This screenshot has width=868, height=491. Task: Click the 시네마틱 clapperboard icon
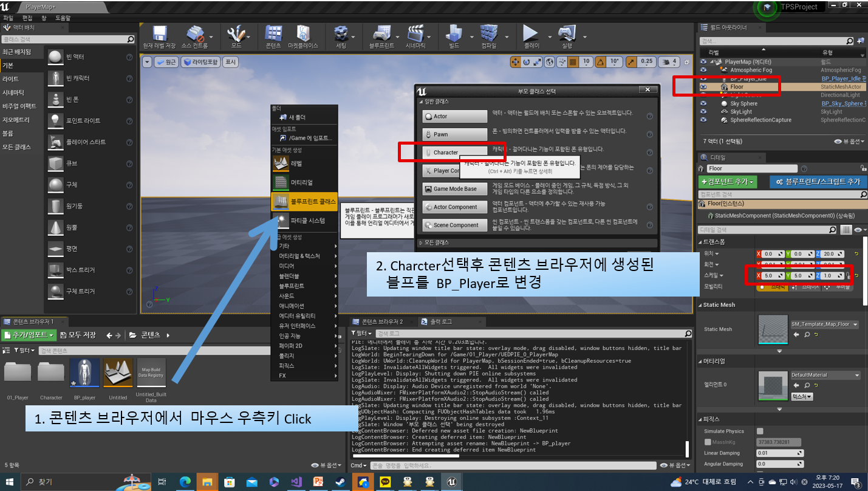coord(415,34)
